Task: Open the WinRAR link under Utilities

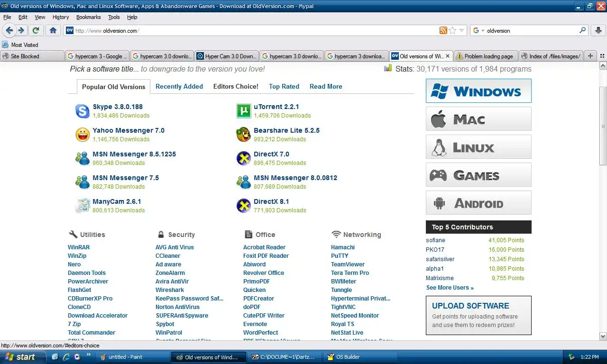Action: click(79, 247)
